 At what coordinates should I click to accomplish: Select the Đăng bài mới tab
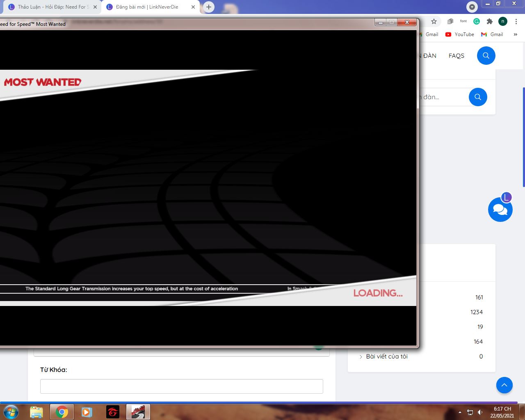(x=147, y=7)
